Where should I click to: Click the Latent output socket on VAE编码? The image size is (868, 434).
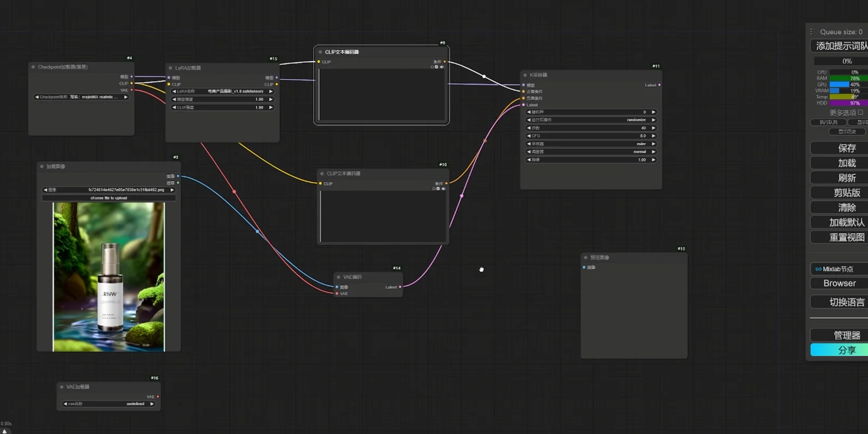400,287
